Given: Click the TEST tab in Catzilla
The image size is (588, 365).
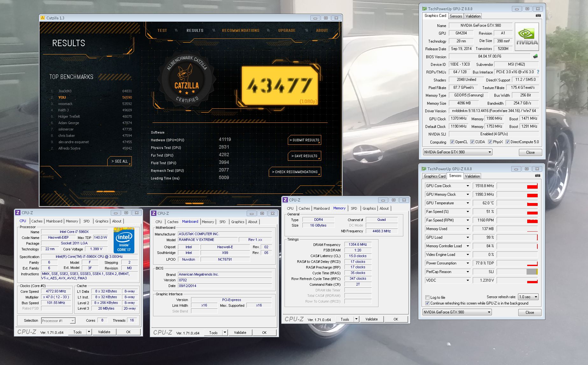Looking at the screenshot, I should coord(162,31).
